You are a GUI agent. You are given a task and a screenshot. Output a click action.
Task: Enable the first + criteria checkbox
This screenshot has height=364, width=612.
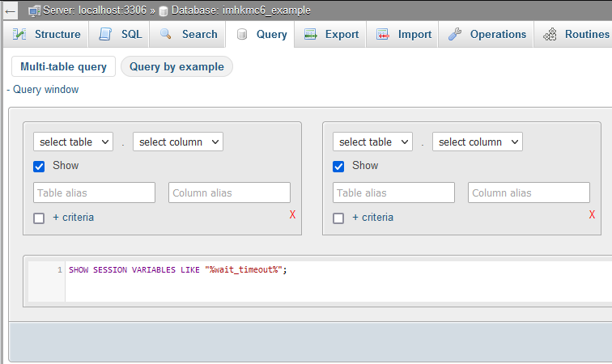coord(39,218)
